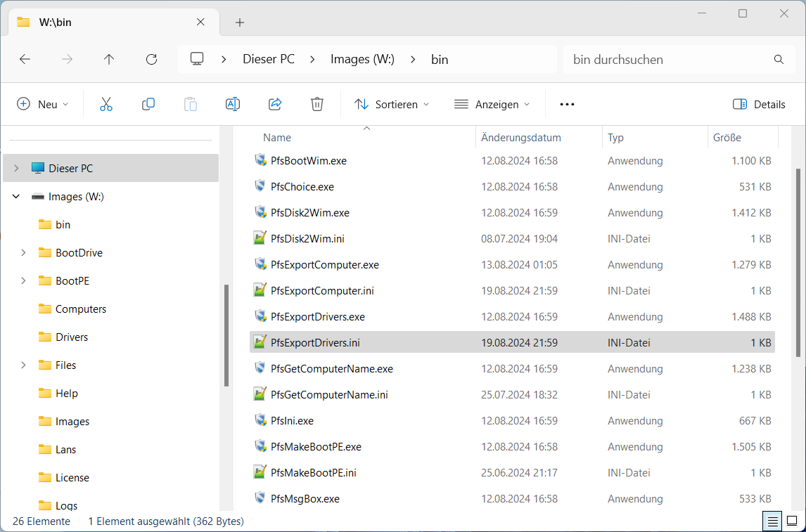The image size is (806, 532).
Task: Expand the BootDrive folder tree node
Action: pyautogui.click(x=23, y=253)
